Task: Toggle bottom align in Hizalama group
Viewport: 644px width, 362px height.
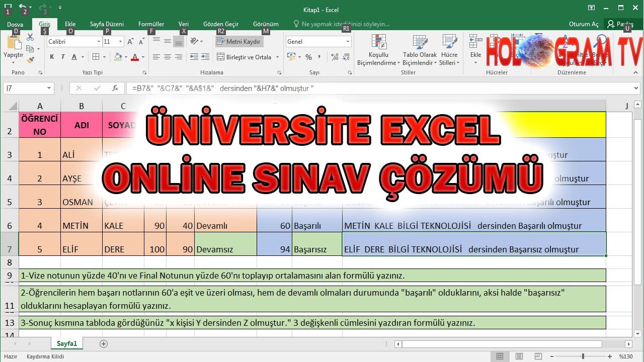Action: tap(179, 42)
